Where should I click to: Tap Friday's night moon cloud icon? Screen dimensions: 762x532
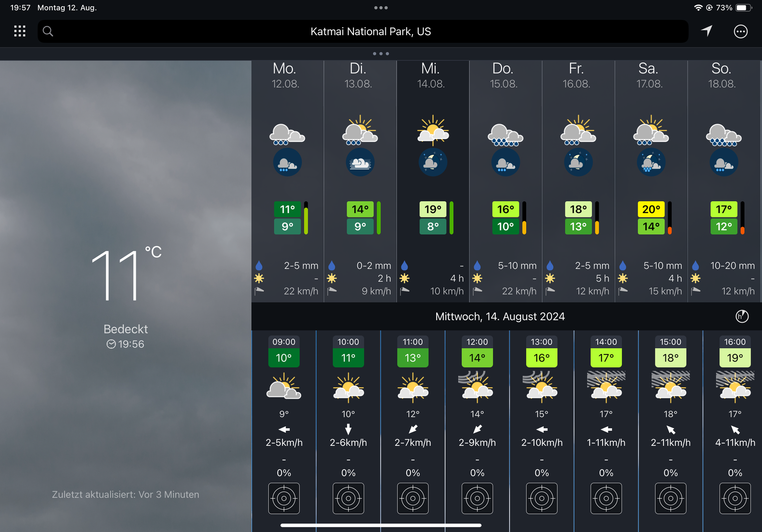(x=578, y=162)
